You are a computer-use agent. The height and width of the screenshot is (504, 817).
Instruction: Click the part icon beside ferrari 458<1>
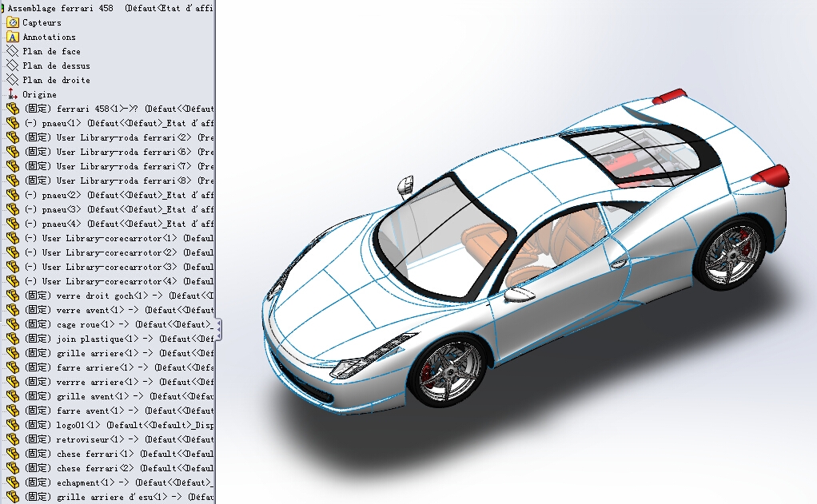coord(13,109)
